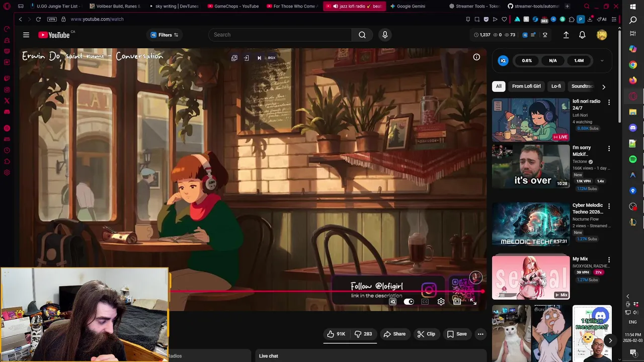644x362 pixels.
Task: Switch to GameChops YouTube tab
Action: [233, 6]
